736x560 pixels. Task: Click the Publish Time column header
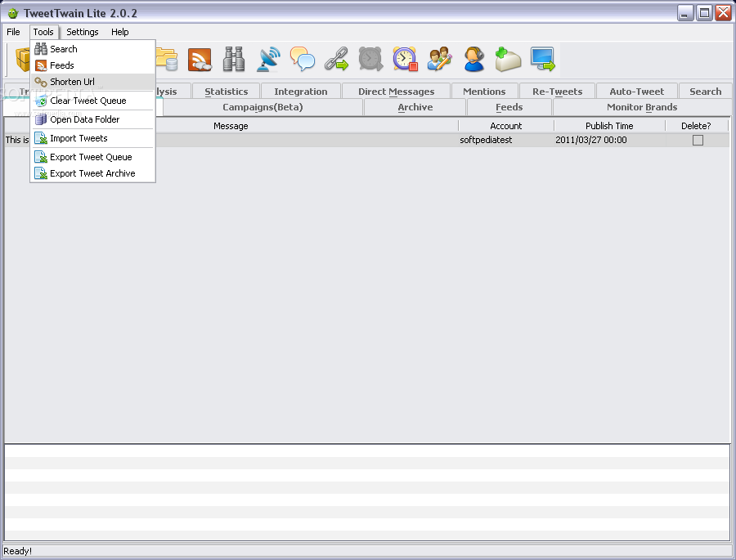coord(609,126)
